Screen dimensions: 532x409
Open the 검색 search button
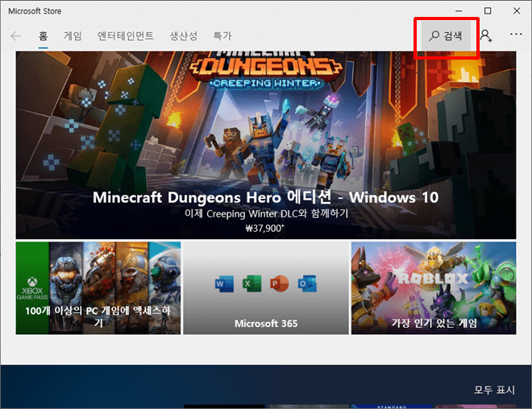coord(446,35)
